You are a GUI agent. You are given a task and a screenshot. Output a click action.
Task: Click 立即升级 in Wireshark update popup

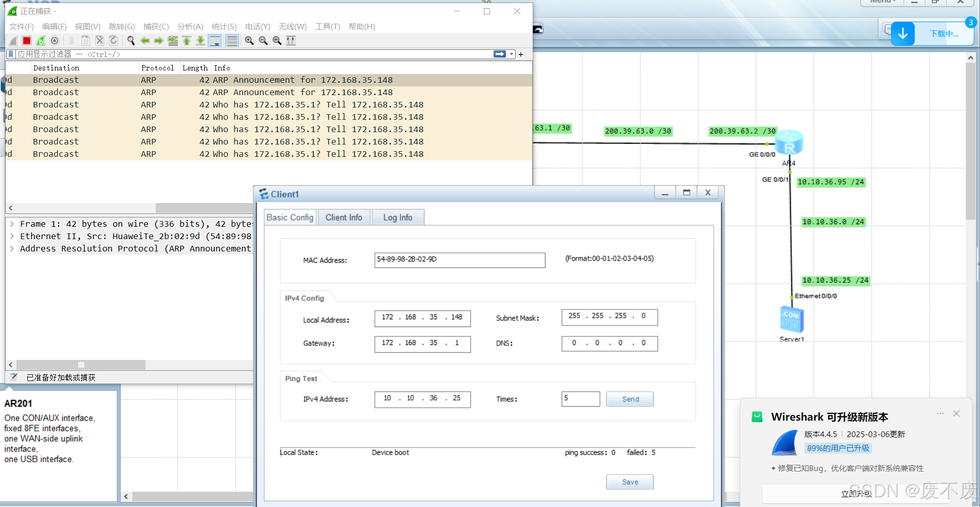click(x=856, y=494)
